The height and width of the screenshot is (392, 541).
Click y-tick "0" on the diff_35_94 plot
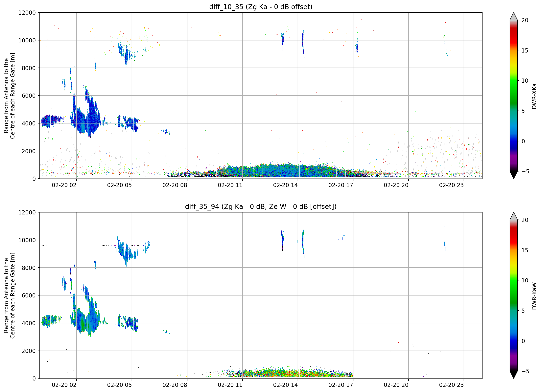point(34,378)
